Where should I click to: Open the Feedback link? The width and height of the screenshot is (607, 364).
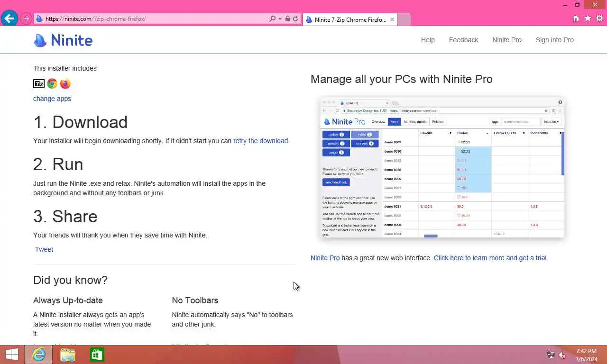click(463, 40)
